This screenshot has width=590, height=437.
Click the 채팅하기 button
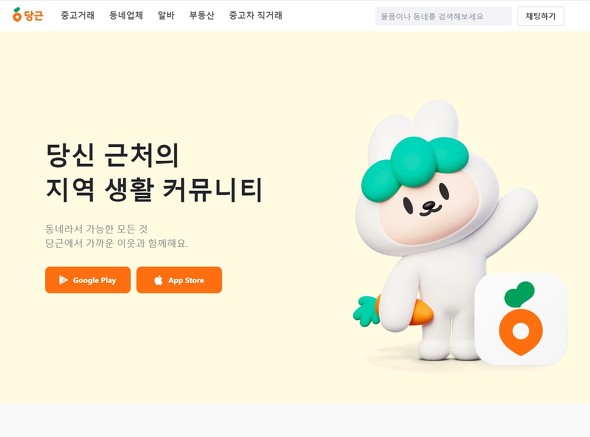[541, 16]
